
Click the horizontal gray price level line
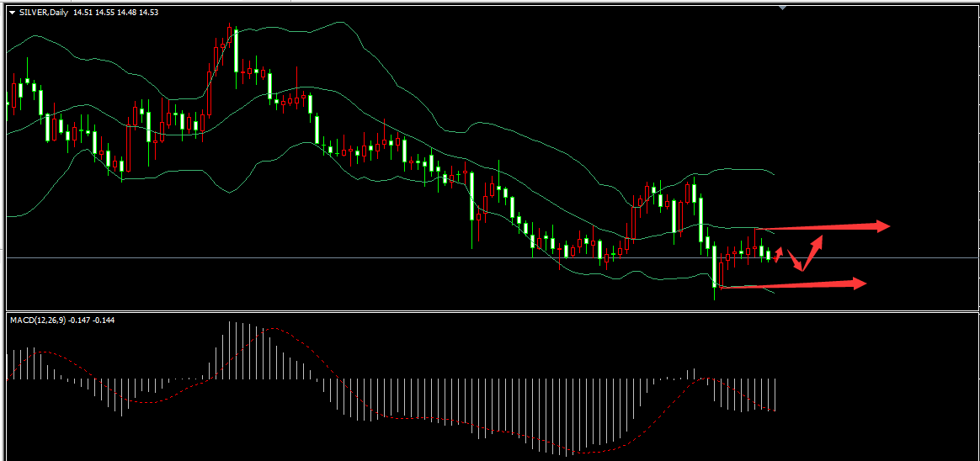point(421,257)
